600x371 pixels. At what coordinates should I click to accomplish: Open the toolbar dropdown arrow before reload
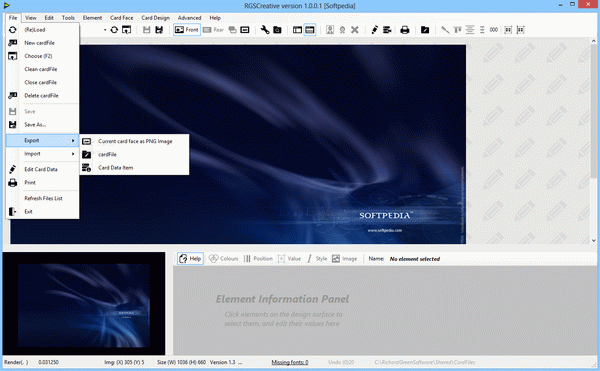tap(105, 30)
